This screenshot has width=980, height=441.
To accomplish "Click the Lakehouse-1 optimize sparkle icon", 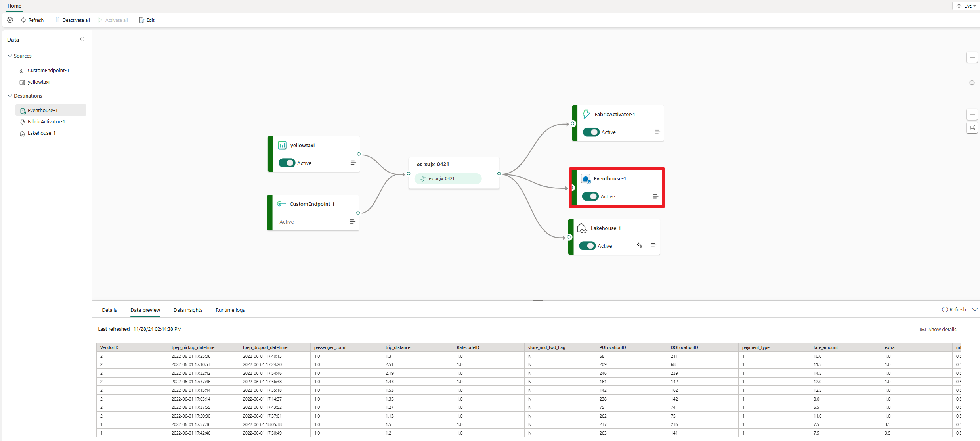I will 640,245.
